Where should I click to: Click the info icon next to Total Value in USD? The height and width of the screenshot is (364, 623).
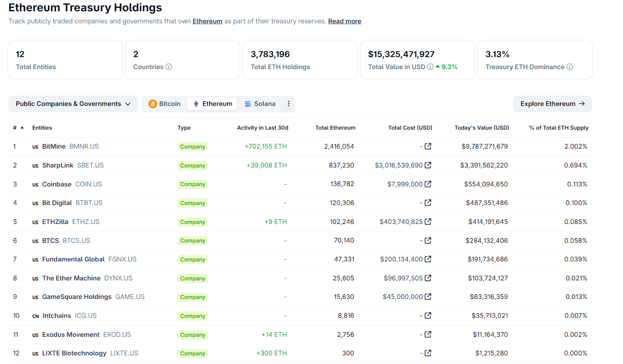(x=430, y=67)
